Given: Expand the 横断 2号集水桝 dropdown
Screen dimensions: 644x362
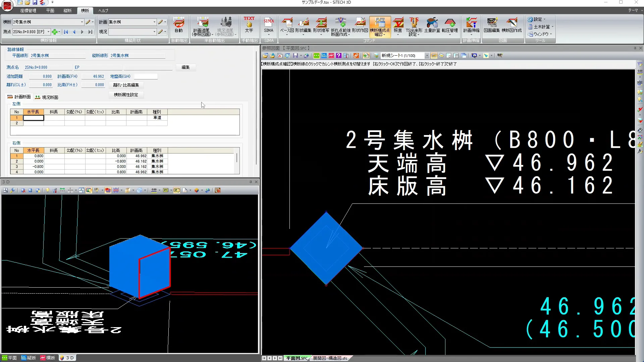Looking at the screenshot, I should pyautogui.click(x=82, y=22).
